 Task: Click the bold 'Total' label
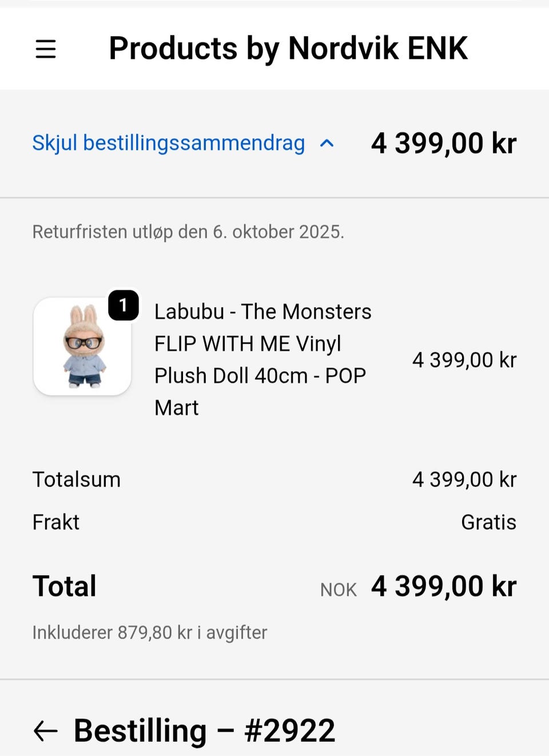pos(65,586)
